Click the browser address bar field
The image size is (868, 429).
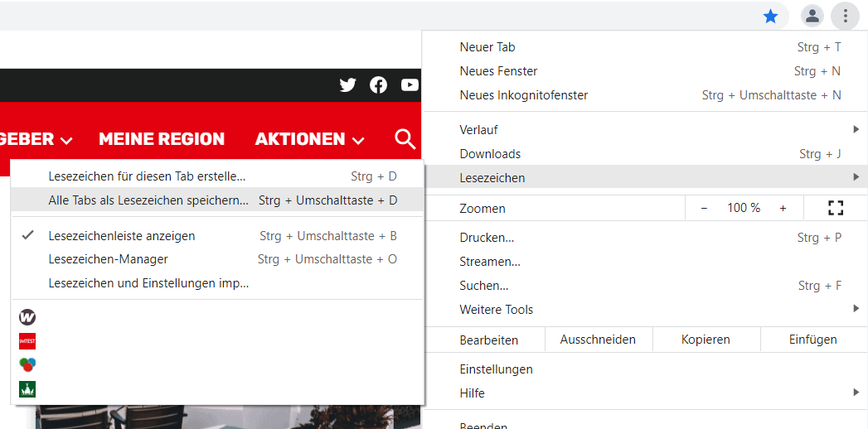click(x=394, y=16)
